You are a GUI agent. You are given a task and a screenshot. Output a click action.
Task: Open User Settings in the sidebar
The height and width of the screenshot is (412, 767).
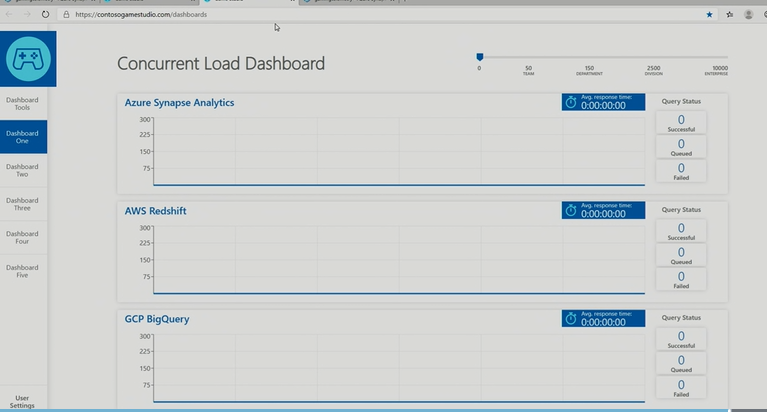click(23, 401)
